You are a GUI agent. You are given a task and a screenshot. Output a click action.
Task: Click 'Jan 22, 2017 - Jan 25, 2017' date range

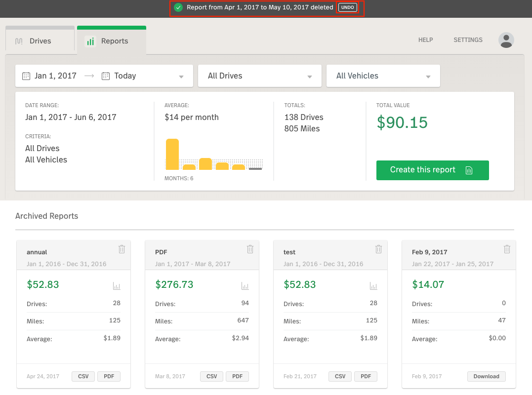[x=452, y=264]
